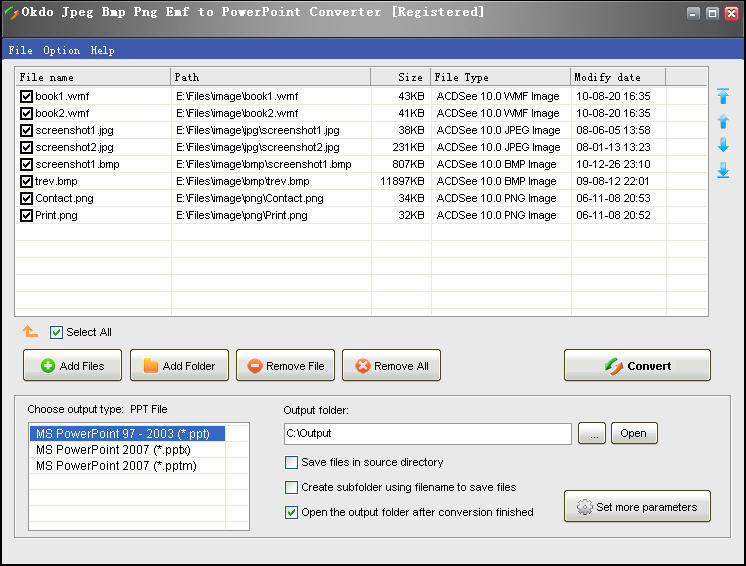746x566 pixels.
Task: Sort by the Path column header
Action: coord(271,77)
